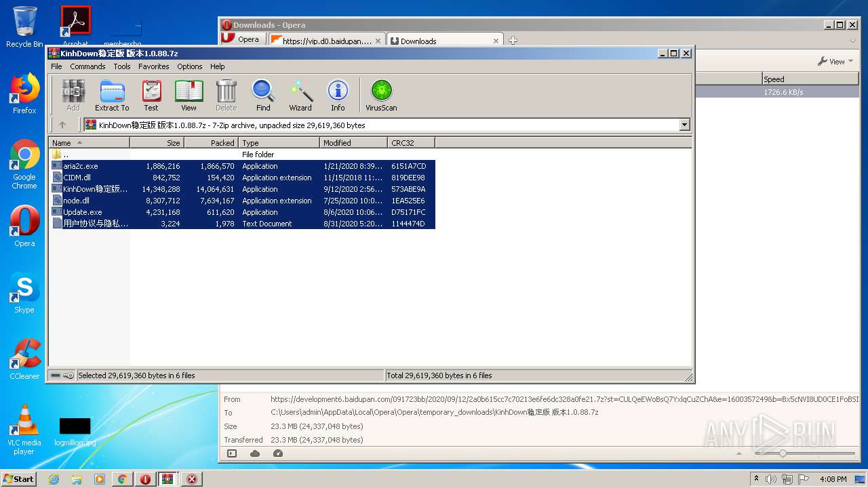Select node.dll file row
This screenshot has width=868, height=488.
tap(242, 201)
